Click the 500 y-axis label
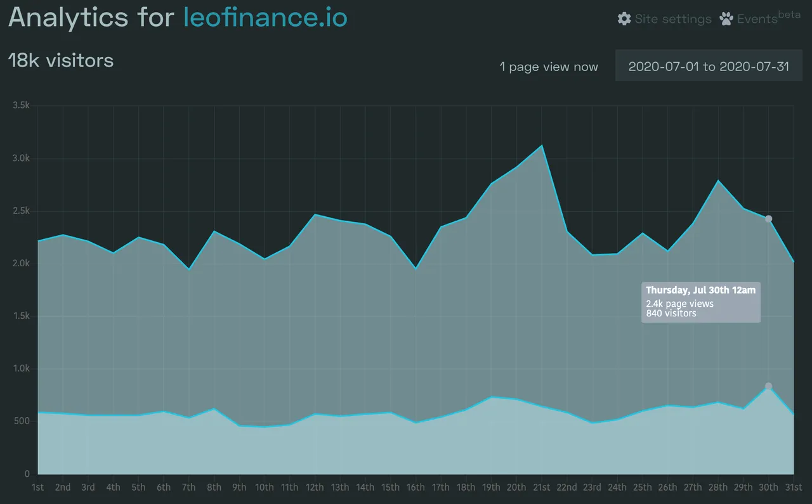Viewport: 812px width, 504px height. [22, 421]
